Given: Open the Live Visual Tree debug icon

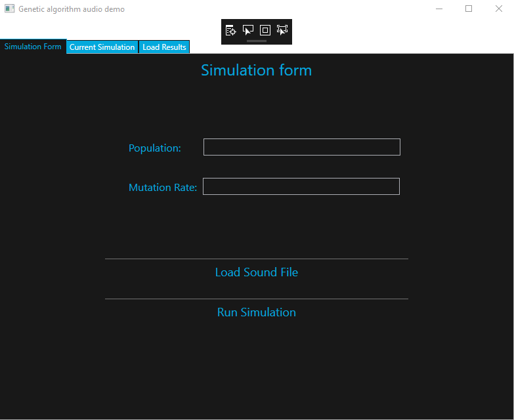Looking at the screenshot, I should [x=231, y=30].
